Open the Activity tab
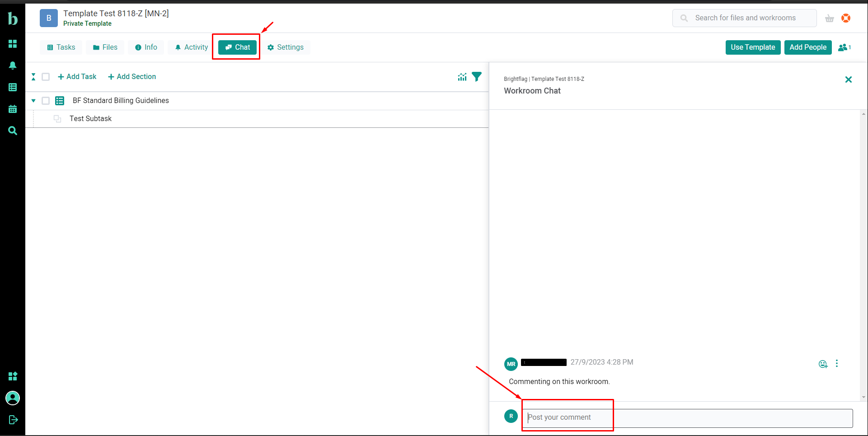The height and width of the screenshot is (436, 868). [192, 47]
